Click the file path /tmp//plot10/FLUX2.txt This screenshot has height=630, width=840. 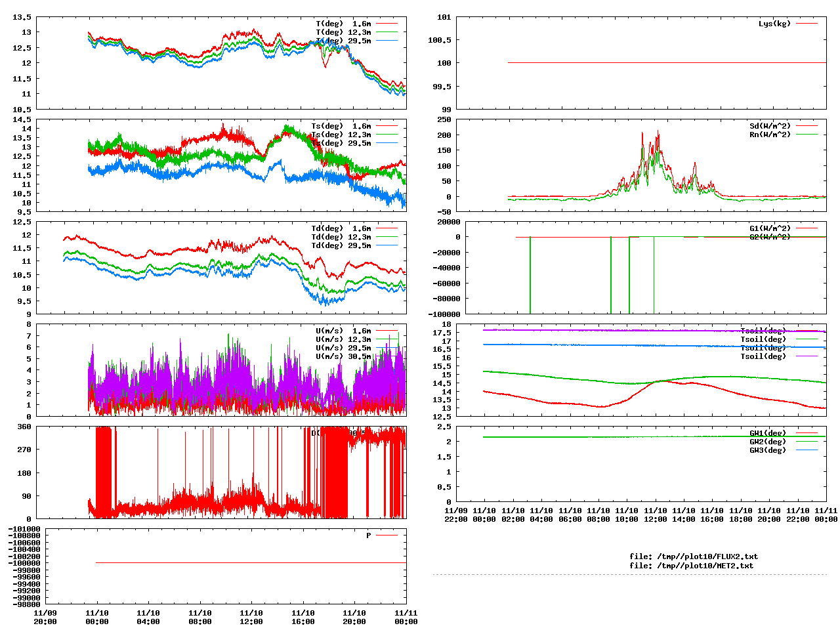pos(707,556)
